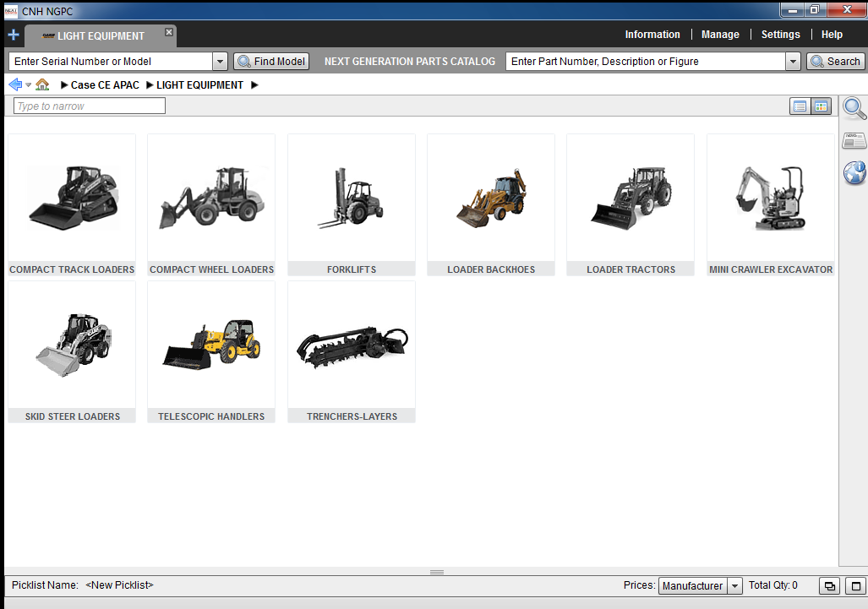
Task: Click the back arrow navigation icon
Action: coord(14,84)
